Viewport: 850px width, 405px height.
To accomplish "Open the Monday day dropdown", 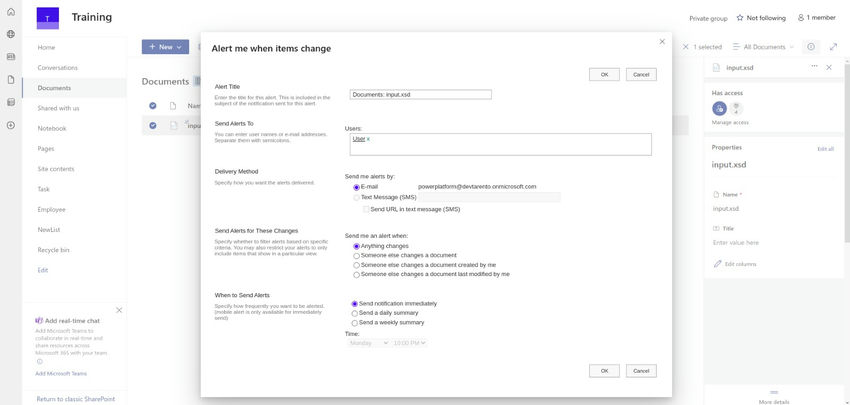I will pyautogui.click(x=368, y=343).
